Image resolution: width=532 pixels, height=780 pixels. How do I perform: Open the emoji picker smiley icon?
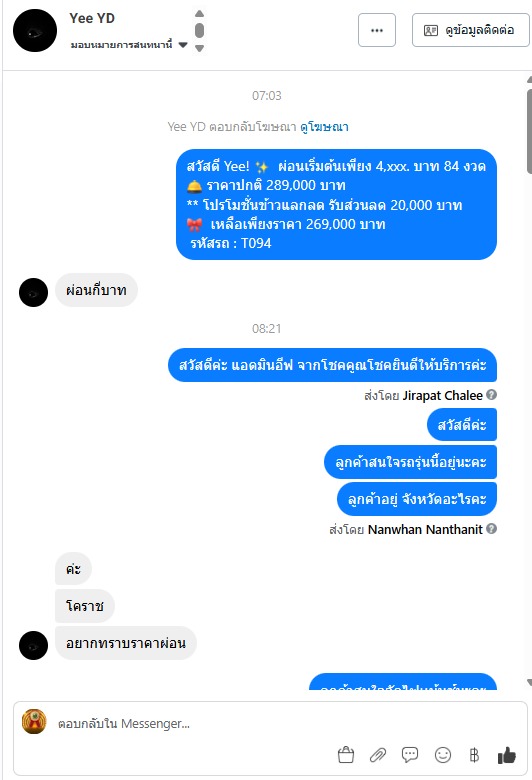click(x=442, y=755)
